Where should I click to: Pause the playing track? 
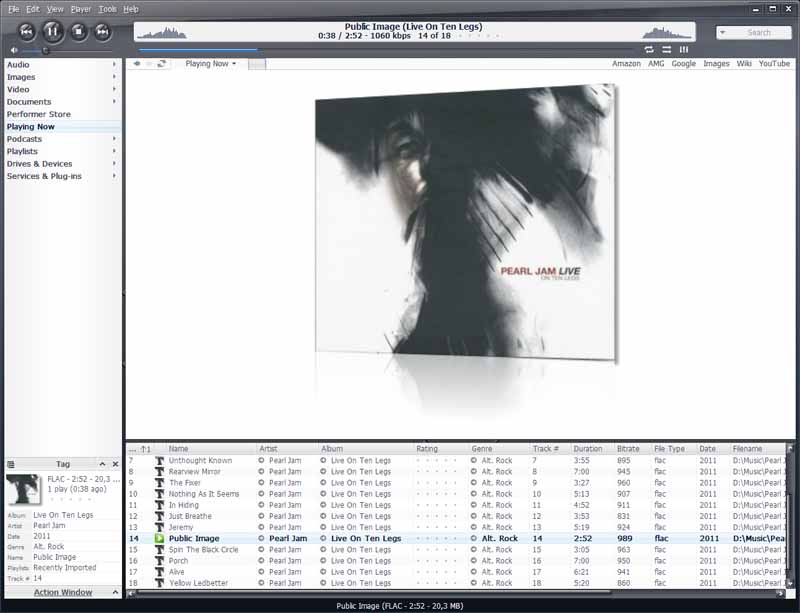53,32
